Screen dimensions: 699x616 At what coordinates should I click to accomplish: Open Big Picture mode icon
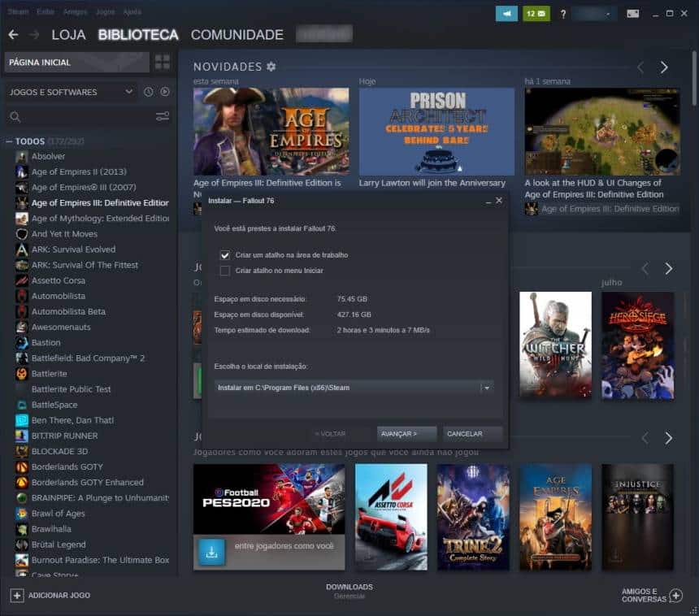coord(632,14)
